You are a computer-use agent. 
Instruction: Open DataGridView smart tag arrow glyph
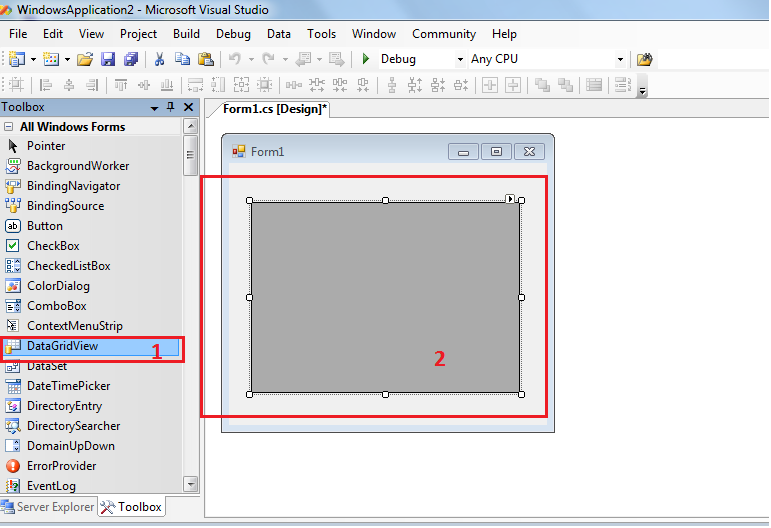coord(510,199)
